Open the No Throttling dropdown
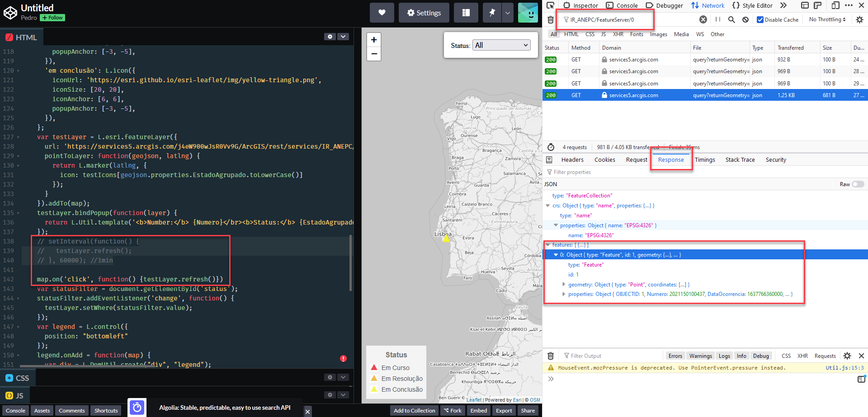This screenshot has height=417, width=868. pyautogui.click(x=827, y=19)
